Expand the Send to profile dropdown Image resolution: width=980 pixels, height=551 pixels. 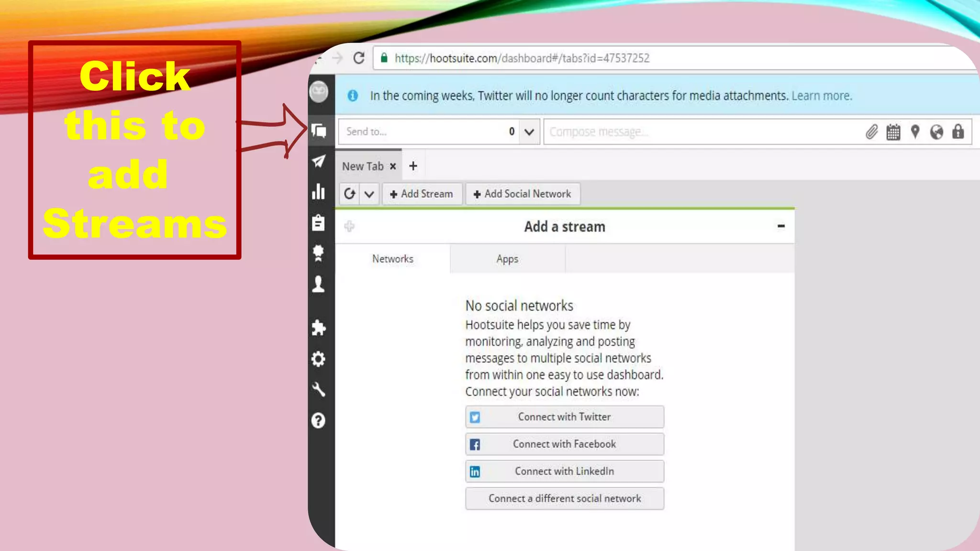tap(529, 132)
